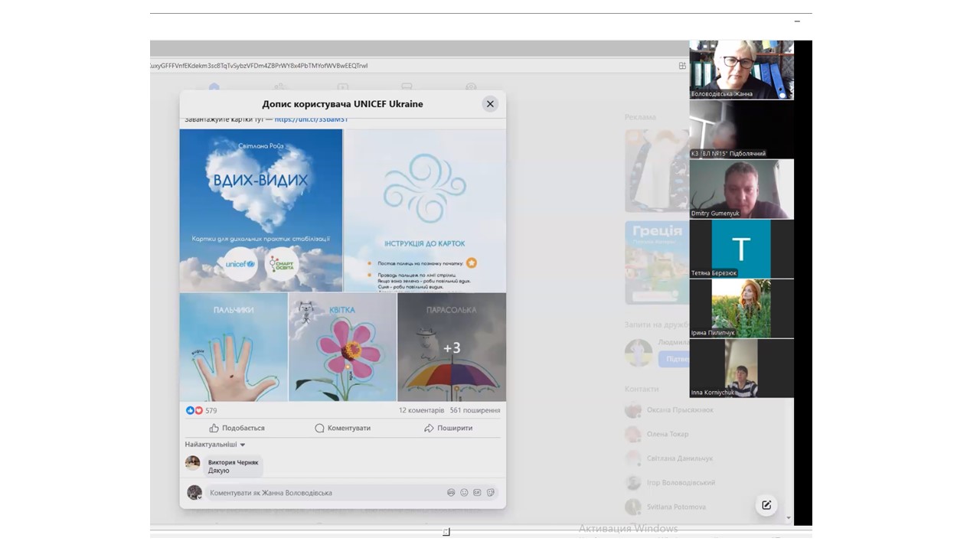Viewport: 980px width, 551px height.
Task: Open the ВДИХ-ВИДИХ cover image
Action: coord(261,210)
